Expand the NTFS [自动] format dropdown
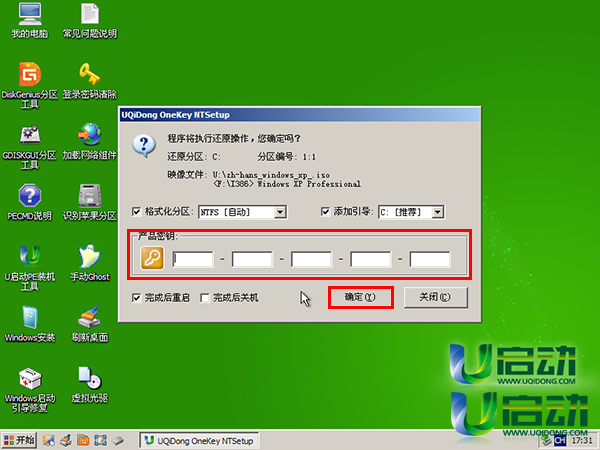This screenshot has width=600, height=450. pyautogui.click(x=280, y=212)
